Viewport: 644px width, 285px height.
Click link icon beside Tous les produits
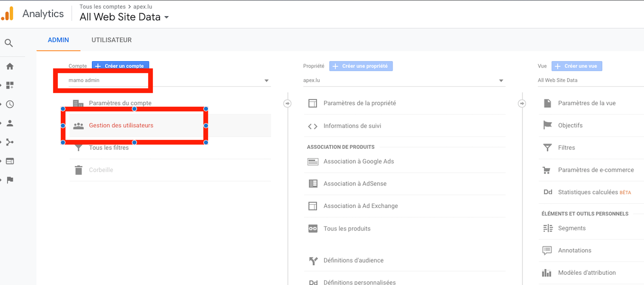pos(313,229)
